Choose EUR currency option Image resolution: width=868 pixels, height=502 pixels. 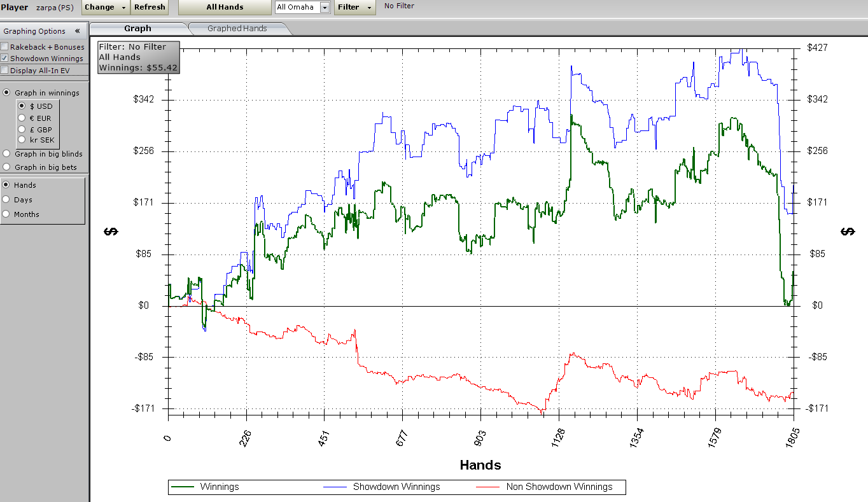pyautogui.click(x=22, y=118)
